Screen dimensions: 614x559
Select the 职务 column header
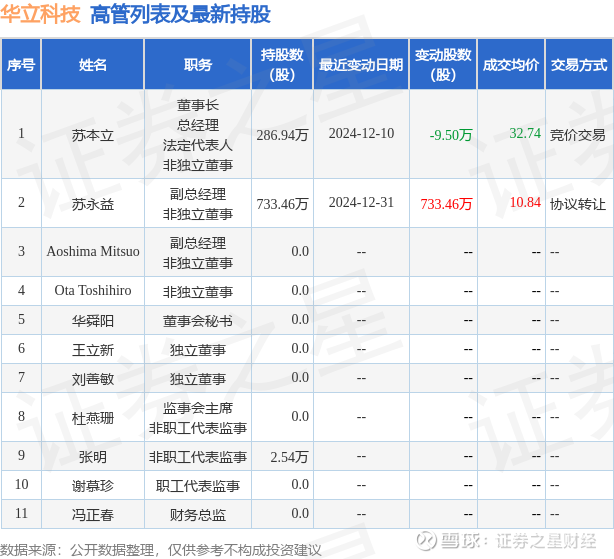click(198, 65)
